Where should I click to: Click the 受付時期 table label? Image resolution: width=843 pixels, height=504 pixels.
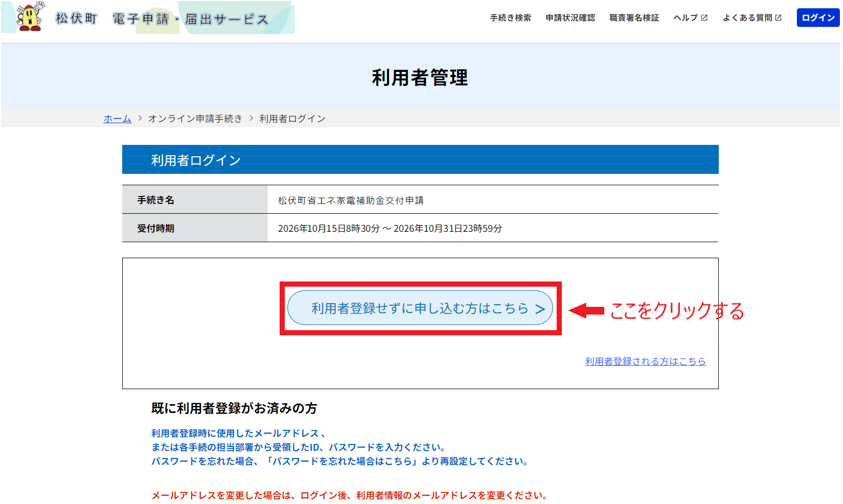[x=155, y=228]
